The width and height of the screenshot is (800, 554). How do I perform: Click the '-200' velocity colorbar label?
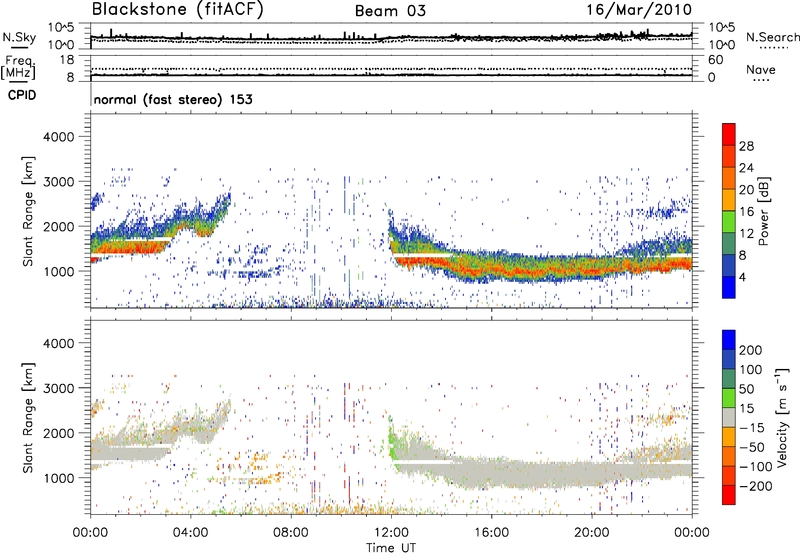(756, 486)
